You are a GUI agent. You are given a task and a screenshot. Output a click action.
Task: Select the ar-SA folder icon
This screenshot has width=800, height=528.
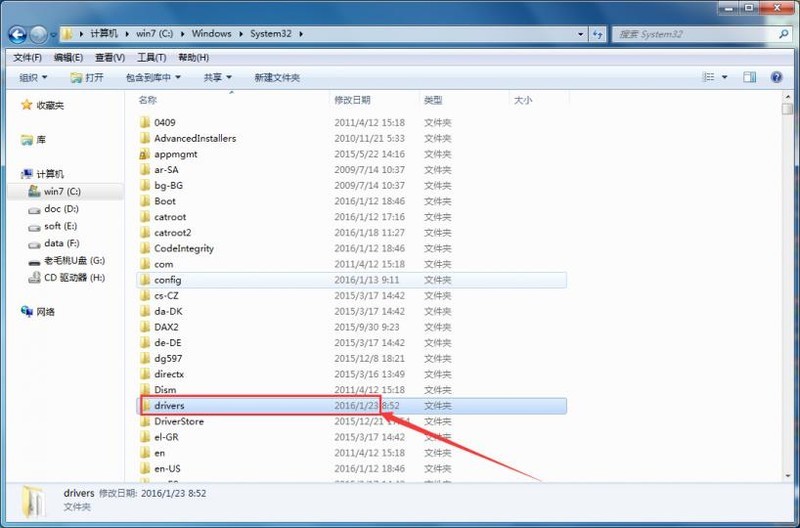145,170
